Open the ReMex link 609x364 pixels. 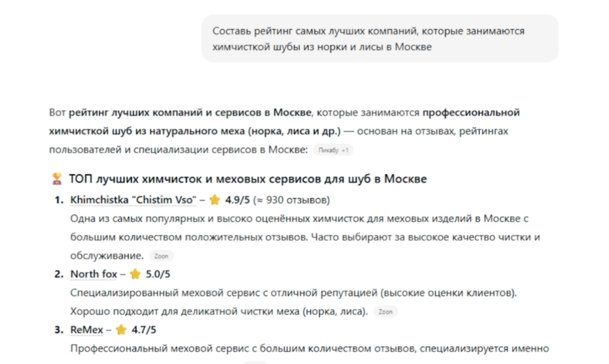87,330
